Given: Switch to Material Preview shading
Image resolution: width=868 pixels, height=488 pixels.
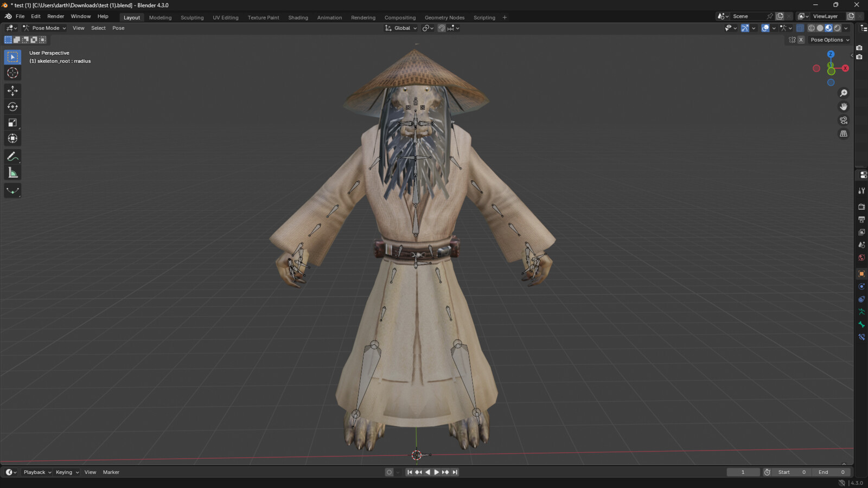Looking at the screenshot, I should pyautogui.click(x=829, y=28).
